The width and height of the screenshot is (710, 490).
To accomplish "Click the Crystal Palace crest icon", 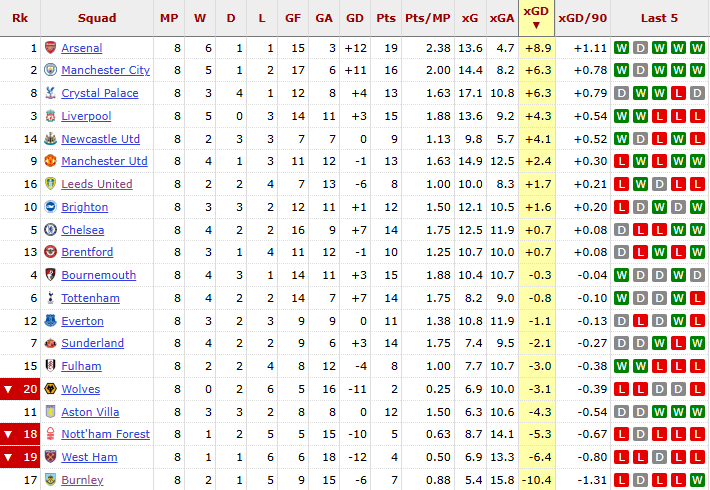I will pos(50,93).
